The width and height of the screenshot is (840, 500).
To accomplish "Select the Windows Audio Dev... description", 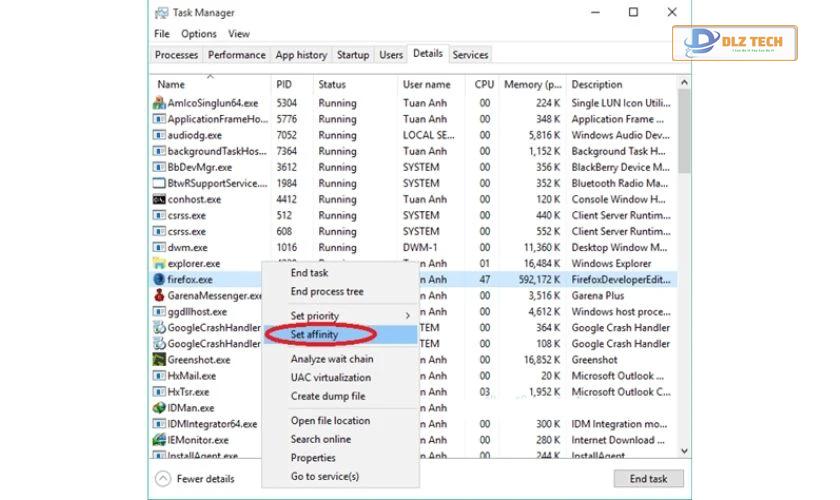I will click(620, 135).
